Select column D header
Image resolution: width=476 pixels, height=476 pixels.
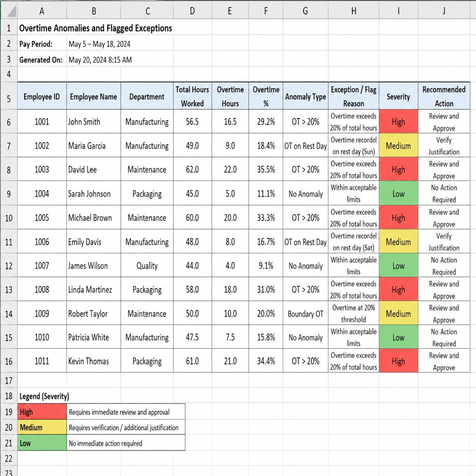(x=192, y=11)
